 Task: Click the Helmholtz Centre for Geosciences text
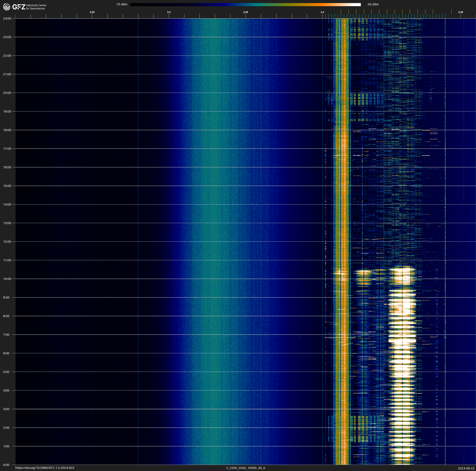tap(36, 7)
